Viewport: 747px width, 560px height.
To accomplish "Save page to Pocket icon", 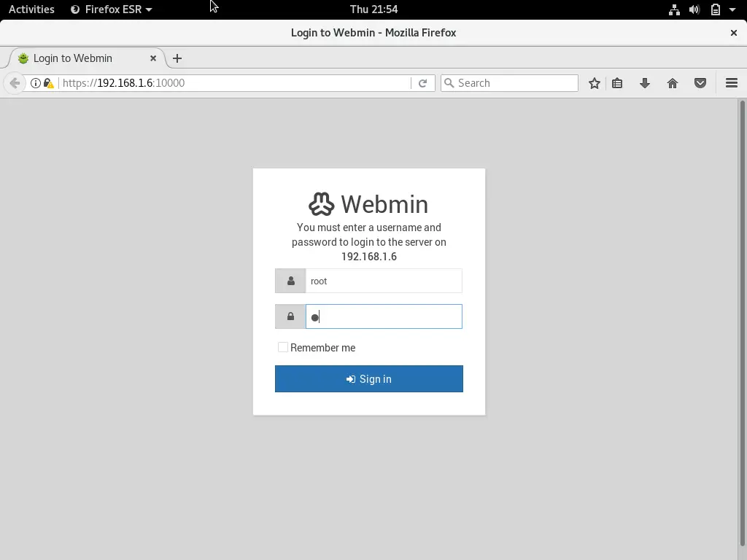I will coord(700,83).
